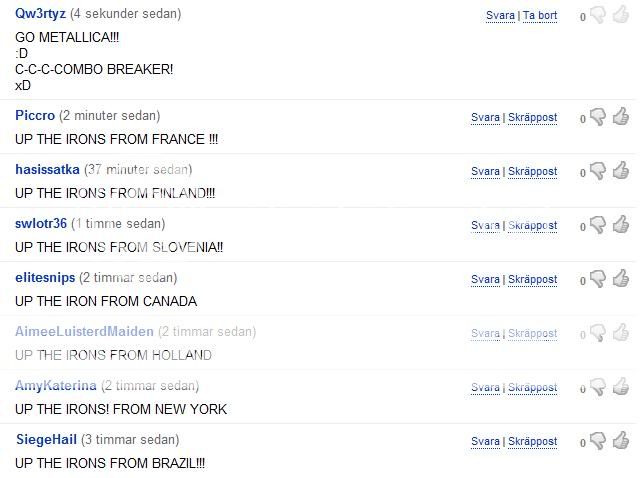Report AmyKaterina's comment as Skräppost
The width and height of the screenshot is (644, 478).
click(532, 387)
